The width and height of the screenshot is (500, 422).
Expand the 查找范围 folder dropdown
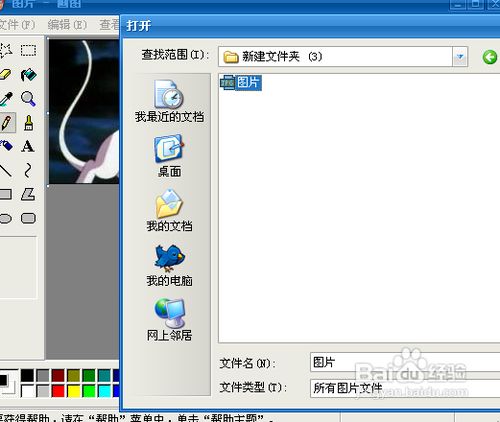pyautogui.click(x=460, y=57)
